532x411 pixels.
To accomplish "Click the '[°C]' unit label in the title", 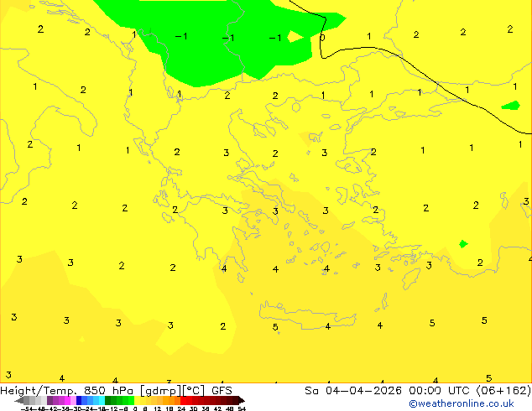I will (x=194, y=391).
